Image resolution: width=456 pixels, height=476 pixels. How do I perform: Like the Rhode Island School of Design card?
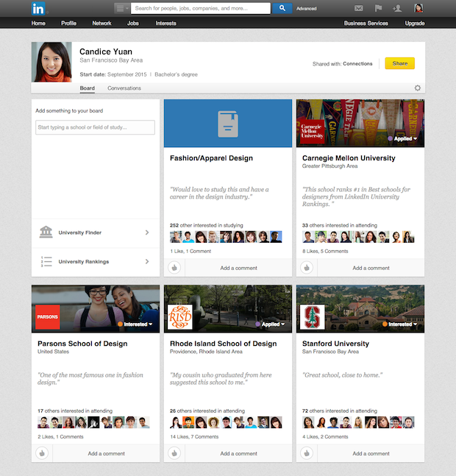click(174, 453)
